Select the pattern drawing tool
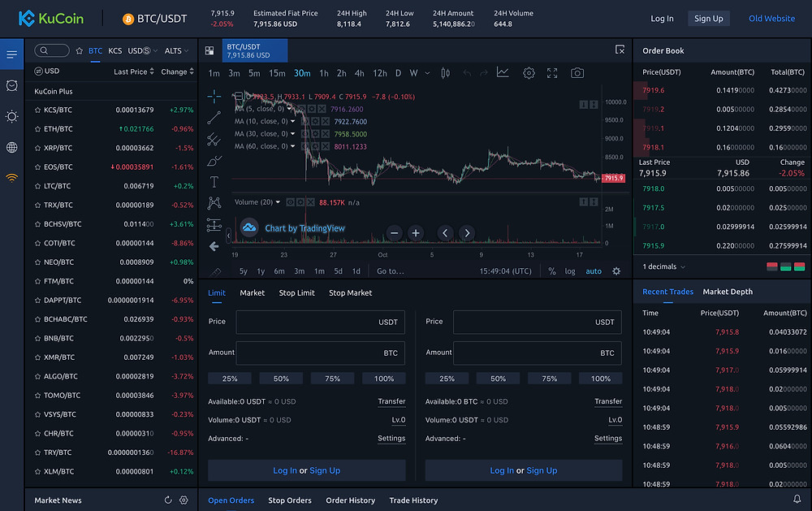 click(214, 203)
